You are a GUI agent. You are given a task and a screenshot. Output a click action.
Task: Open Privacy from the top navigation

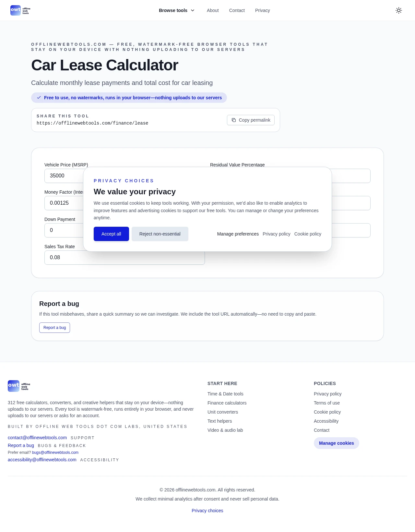coord(262,10)
